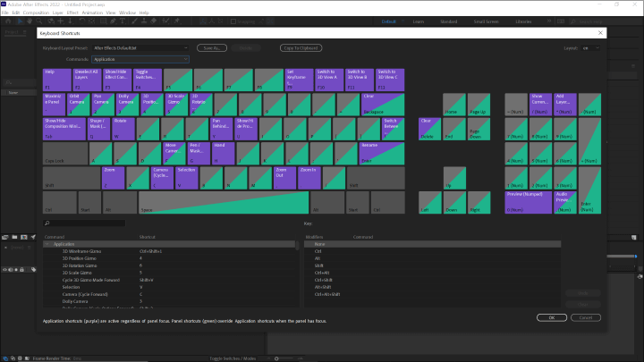Open the Composition menu

(36, 13)
